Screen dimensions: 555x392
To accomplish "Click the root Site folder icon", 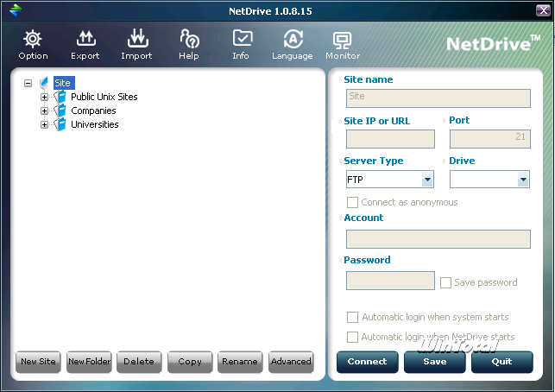I will (44, 83).
